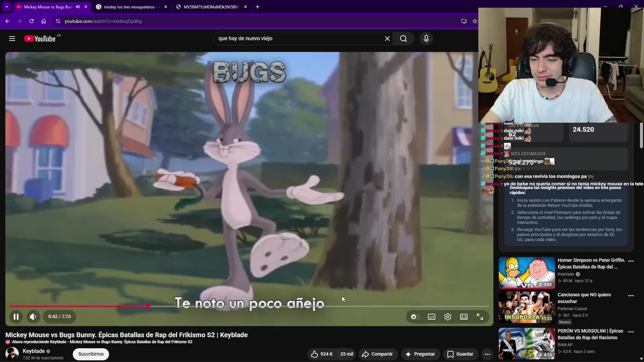Open options for Homer Simpson vs Peter Griffin
644x362 pixels.
pos(631,261)
